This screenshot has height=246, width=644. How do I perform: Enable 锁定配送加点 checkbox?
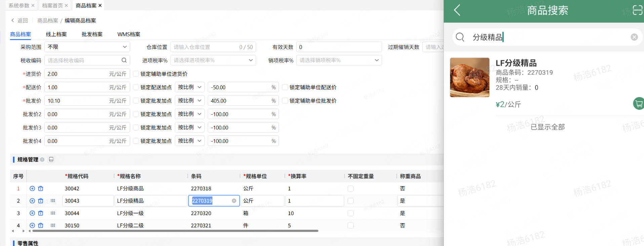click(136, 87)
